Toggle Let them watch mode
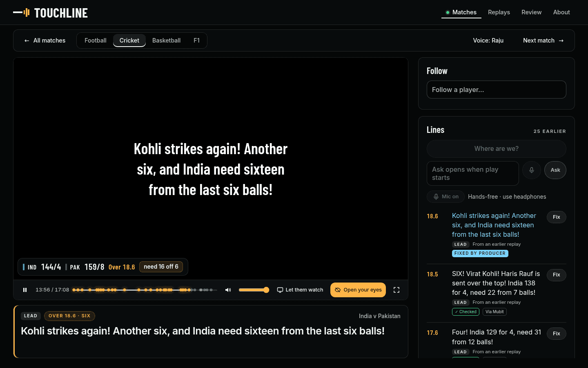This screenshot has width=588, height=368. 300,290
